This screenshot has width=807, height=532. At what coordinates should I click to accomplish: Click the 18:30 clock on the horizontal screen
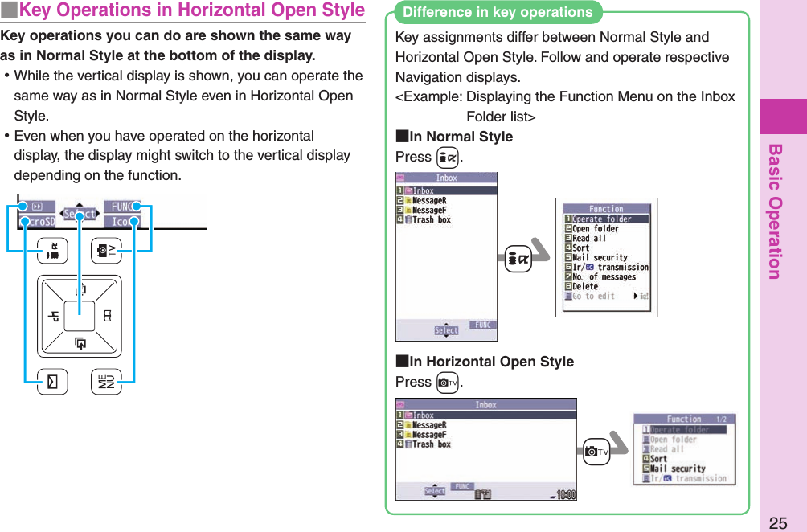[564, 495]
